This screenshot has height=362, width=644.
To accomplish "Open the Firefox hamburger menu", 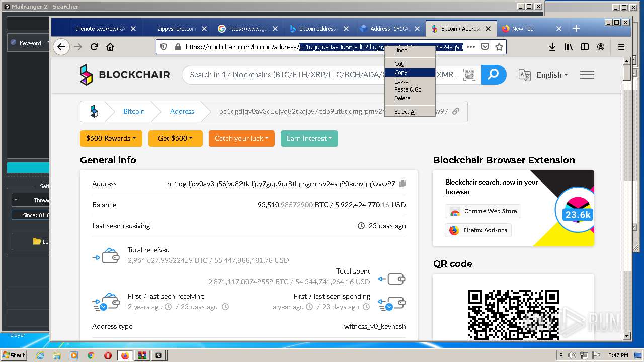I will pos(621,47).
